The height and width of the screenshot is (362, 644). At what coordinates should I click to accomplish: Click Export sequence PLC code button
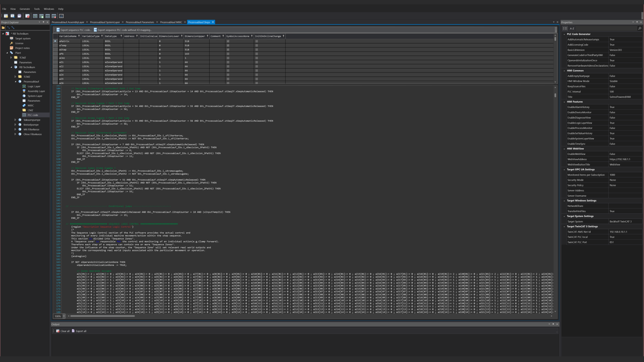click(74, 30)
